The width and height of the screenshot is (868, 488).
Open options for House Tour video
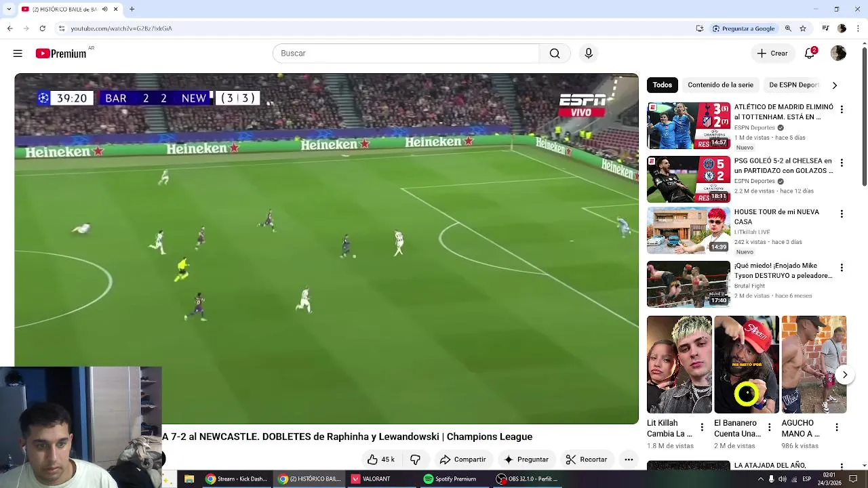(x=842, y=213)
